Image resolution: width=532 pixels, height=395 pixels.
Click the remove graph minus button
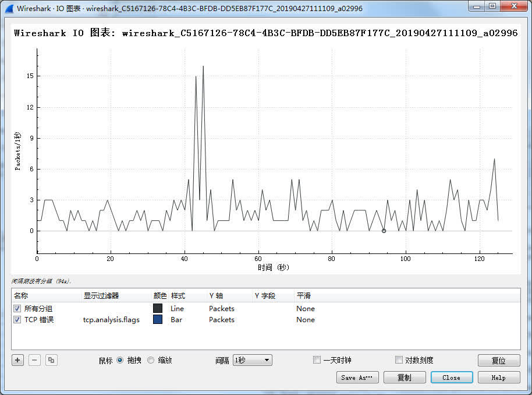click(35, 360)
